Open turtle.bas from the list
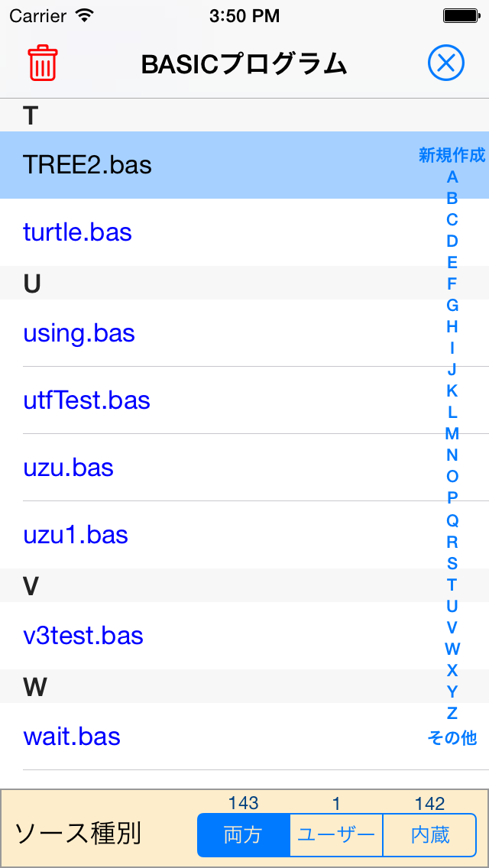This screenshot has height=868, width=489. 244,232
